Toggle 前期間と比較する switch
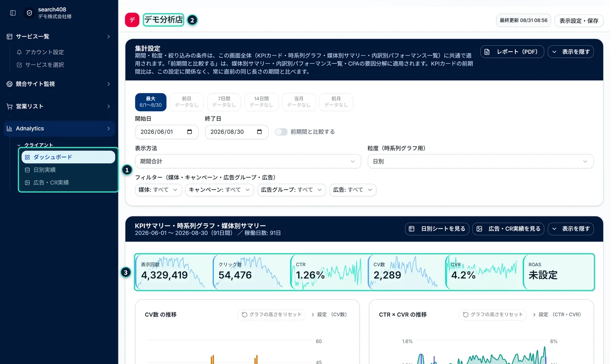This screenshot has height=364, width=610. (x=281, y=132)
